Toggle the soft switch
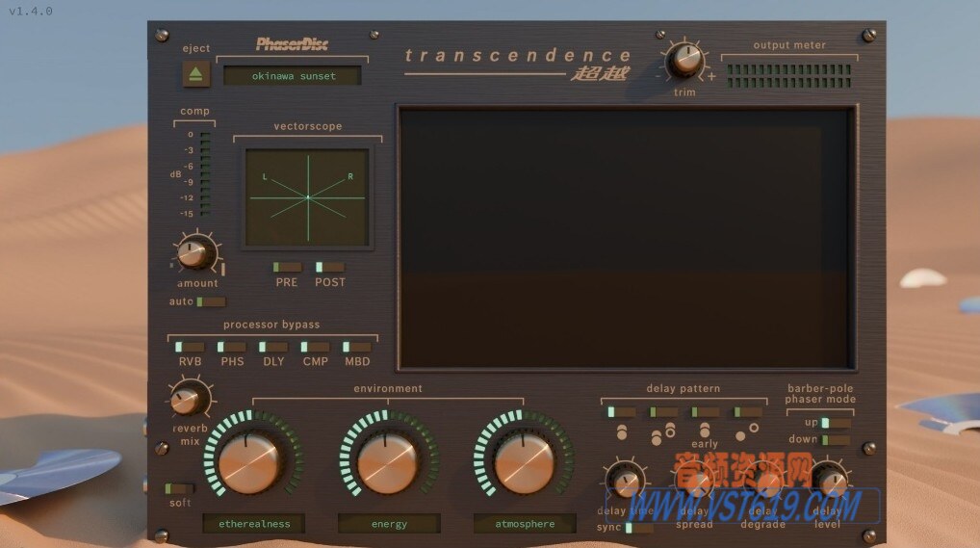Viewport: 980px width, 548px height. coord(179,488)
